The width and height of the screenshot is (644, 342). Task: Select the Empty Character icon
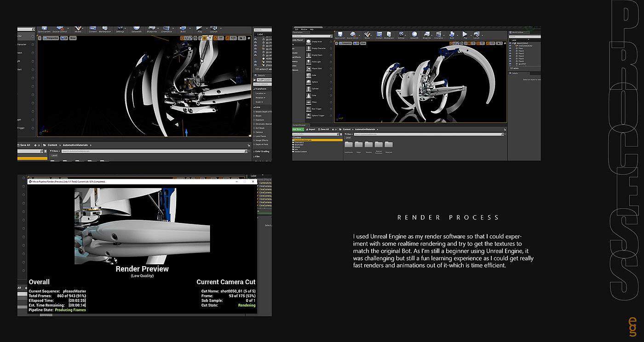pyautogui.click(x=309, y=48)
